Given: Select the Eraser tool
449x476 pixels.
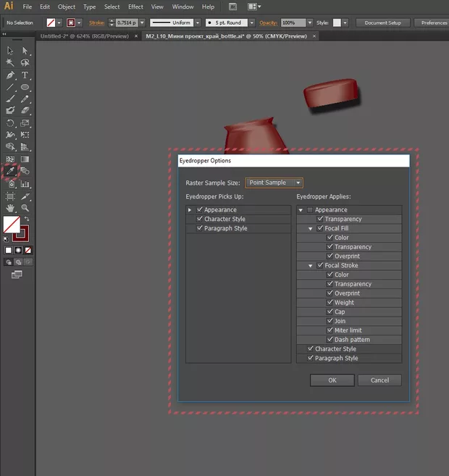Looking at the screenshot, I should (x=25, y=111).
